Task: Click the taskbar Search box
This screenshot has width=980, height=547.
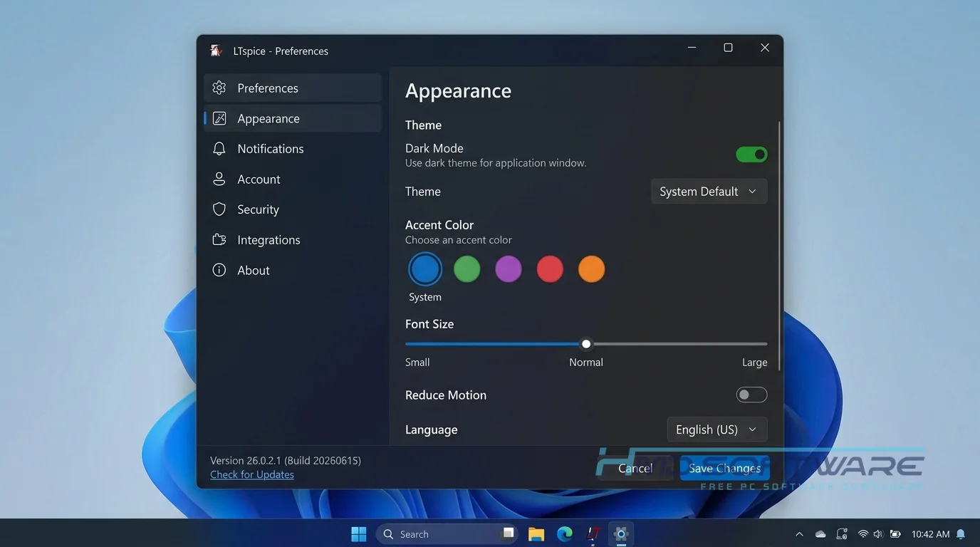Action: 446,534
